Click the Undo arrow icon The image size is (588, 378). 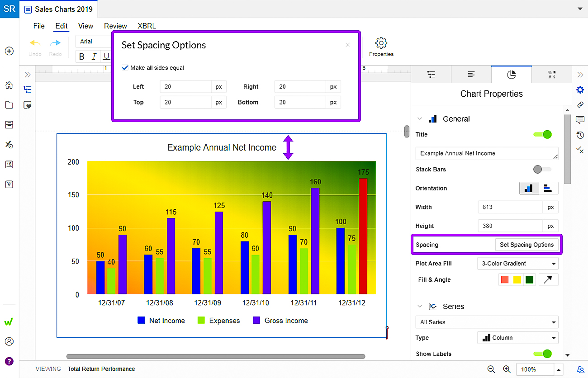pyautogui.click(x=35, y=43)
